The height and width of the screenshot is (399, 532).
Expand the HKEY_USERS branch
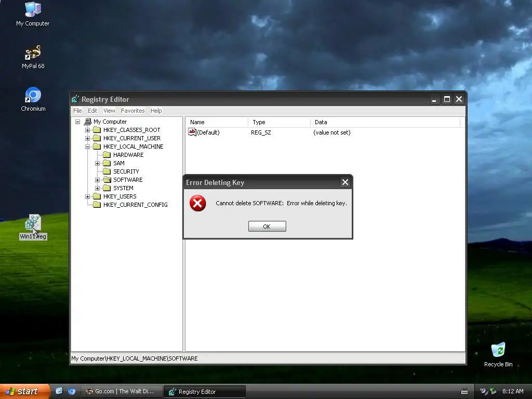tap(87, 196)
